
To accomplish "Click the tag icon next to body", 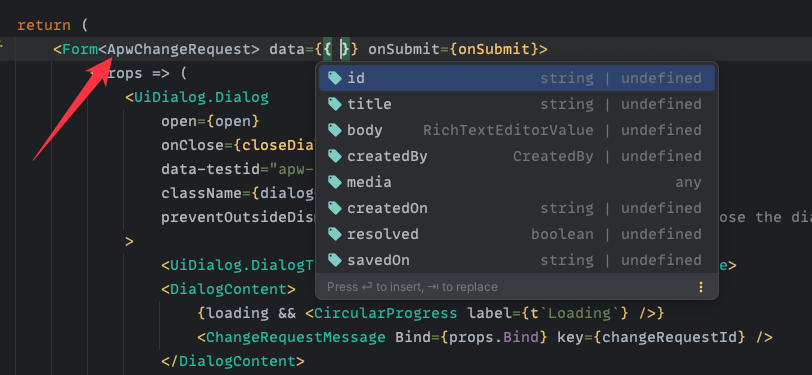I will pyautogui.click(x=335, y=130).
